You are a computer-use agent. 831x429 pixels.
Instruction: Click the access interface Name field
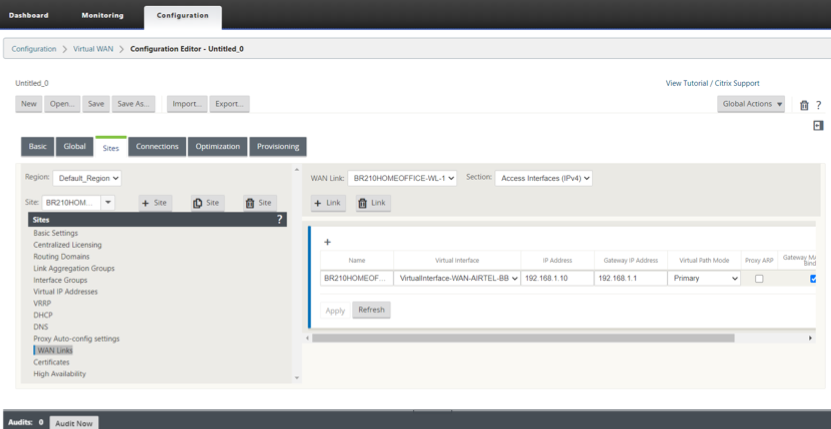tap(357, 278)
